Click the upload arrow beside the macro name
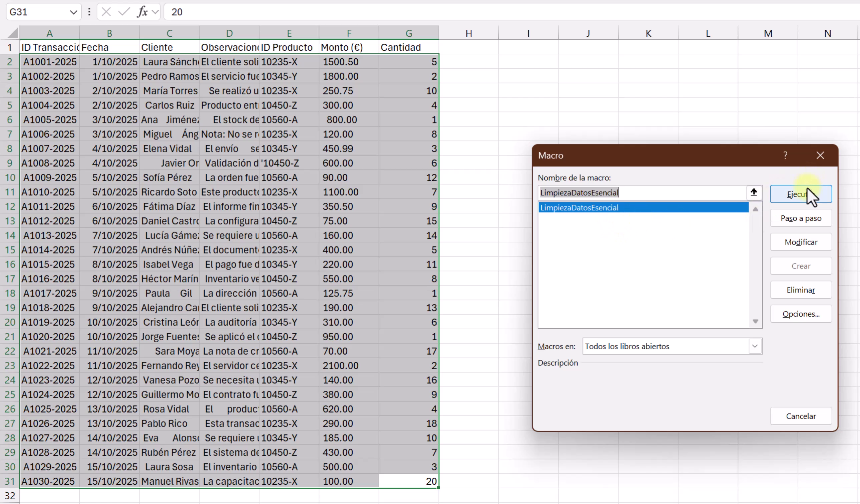The image size is (860, 504). (x=754, y=192)
